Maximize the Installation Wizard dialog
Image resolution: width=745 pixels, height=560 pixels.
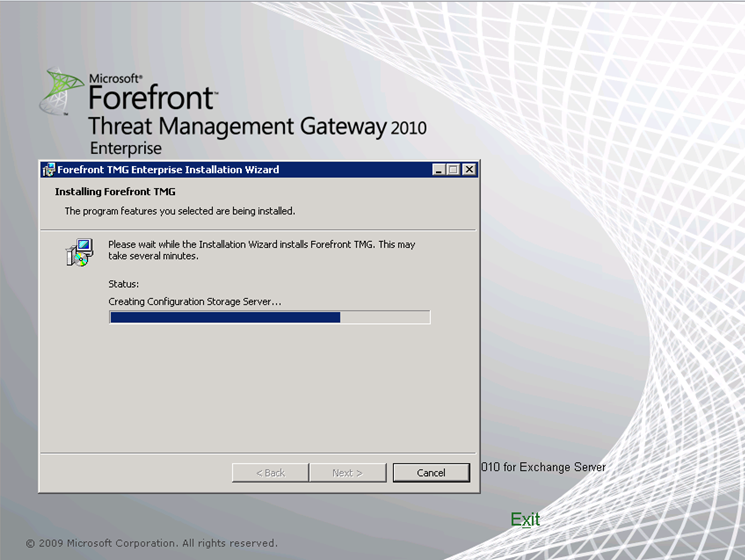(x=453, y=170)
